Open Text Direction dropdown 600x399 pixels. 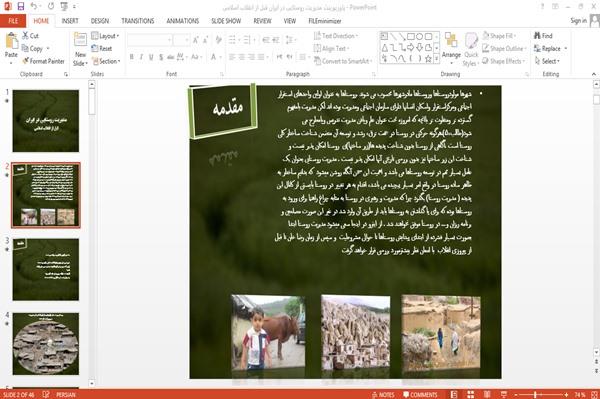[x=336, y=36]
